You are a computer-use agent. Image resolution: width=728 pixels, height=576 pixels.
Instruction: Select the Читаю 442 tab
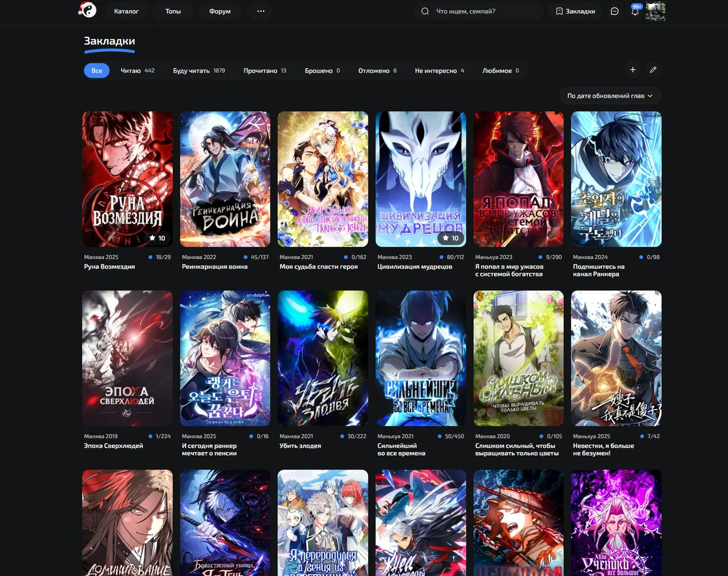[137, 70]
